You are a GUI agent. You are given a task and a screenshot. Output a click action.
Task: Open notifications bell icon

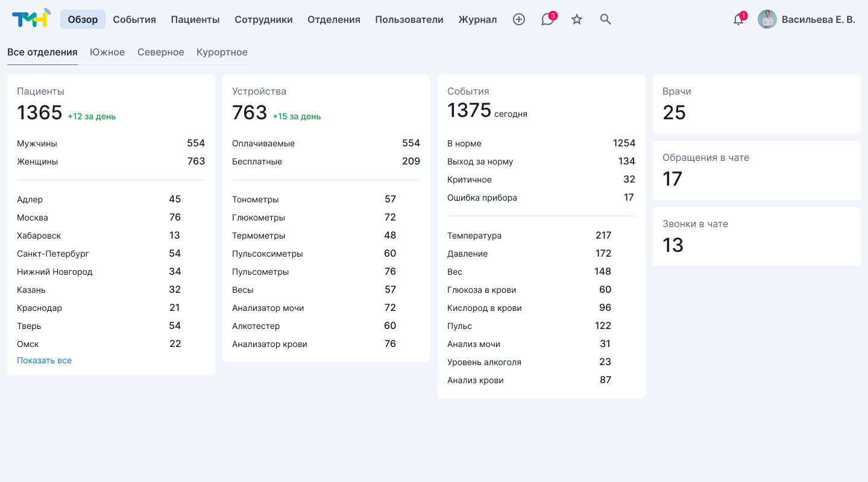(739, 19)
